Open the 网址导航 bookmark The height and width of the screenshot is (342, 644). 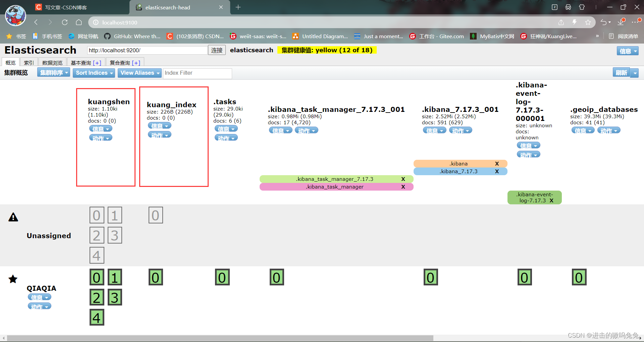(84, 36)
